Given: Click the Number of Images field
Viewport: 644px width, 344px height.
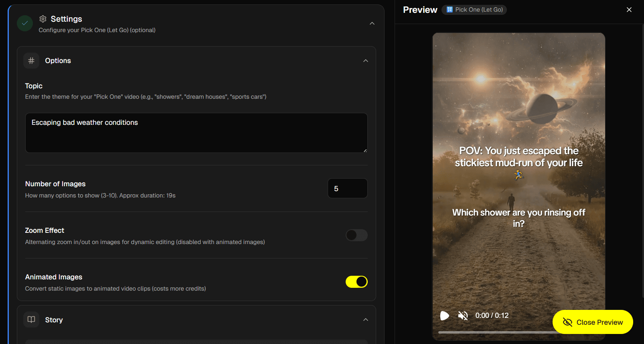Looking at the screenshot, I should pos(348,188).
